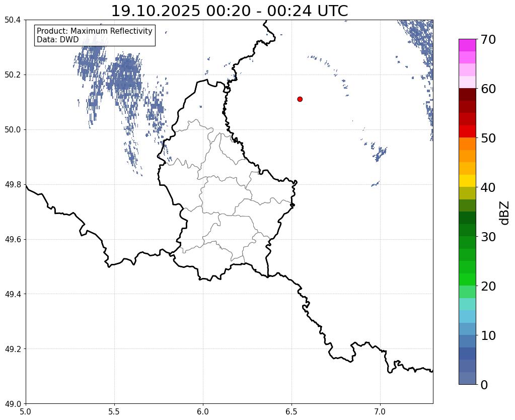Click the colorbar tick label 70
This screenshot has width=515, height=420.
point(488,39)
